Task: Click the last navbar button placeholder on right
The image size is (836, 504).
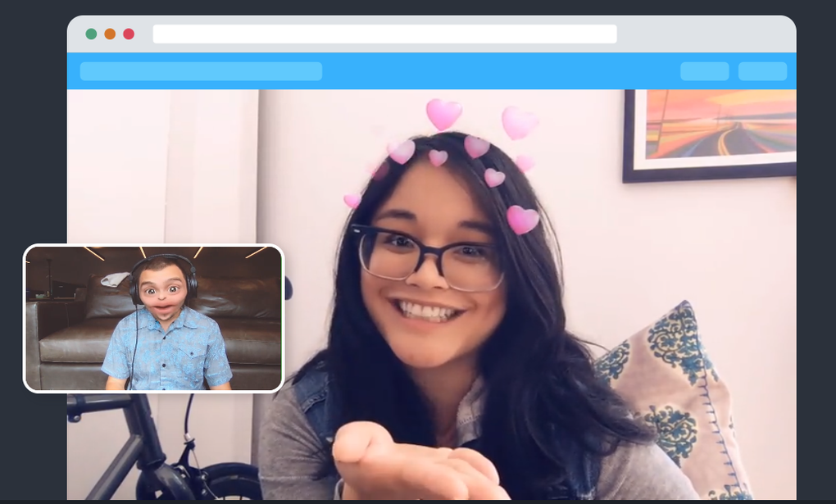Action: point(762,71)
